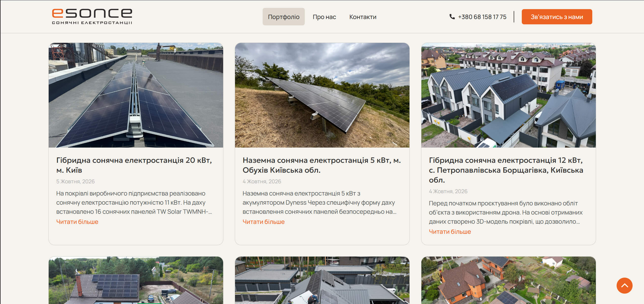
Task: Open title Гібридна сонячна електростанція 12 кВт Петропавлівська Борщагівка
Action: [506, 170]
